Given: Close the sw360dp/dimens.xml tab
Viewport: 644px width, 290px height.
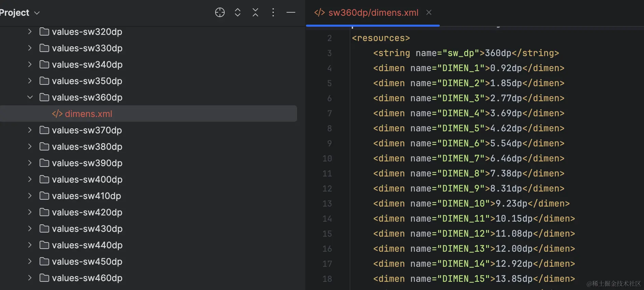Looking at the screenshot, I should pyautogui.click(x=429, y=13).
